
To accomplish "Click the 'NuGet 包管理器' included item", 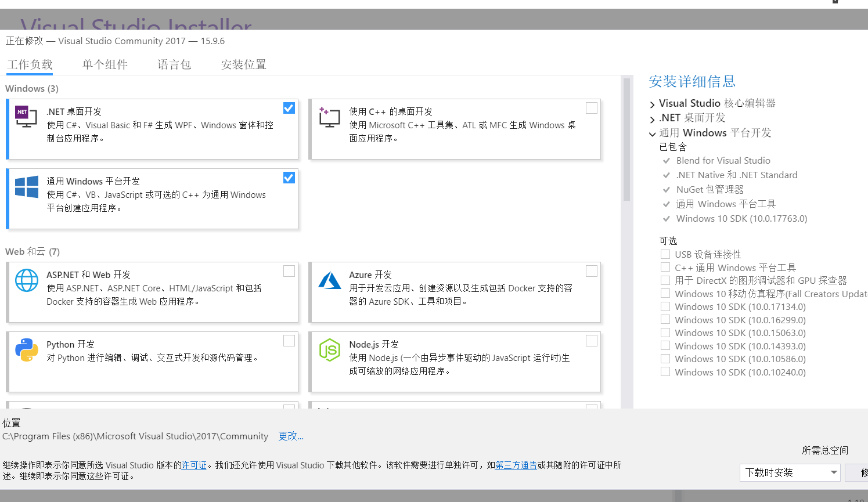I will click(709, 190).
